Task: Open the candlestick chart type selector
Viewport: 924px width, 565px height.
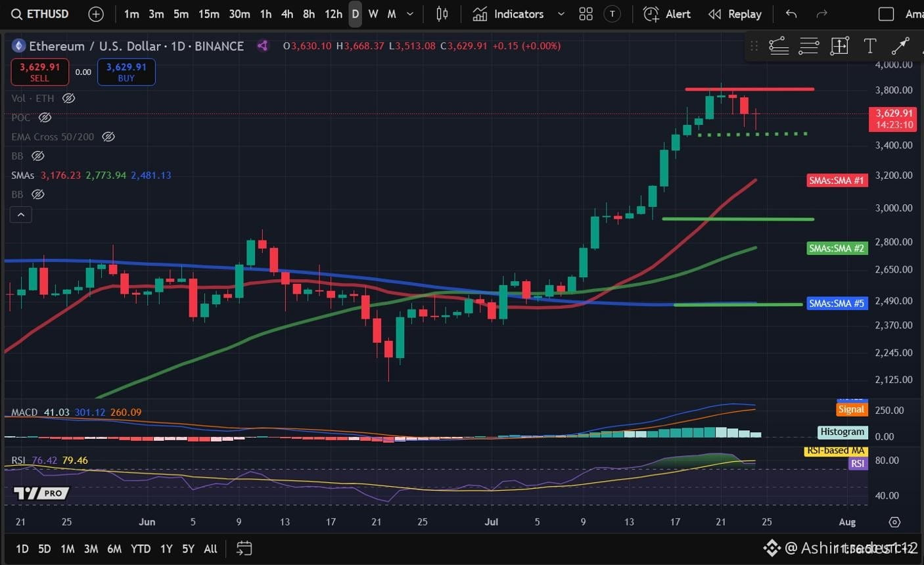Action: pyautogui.click(x=442, y=14)
